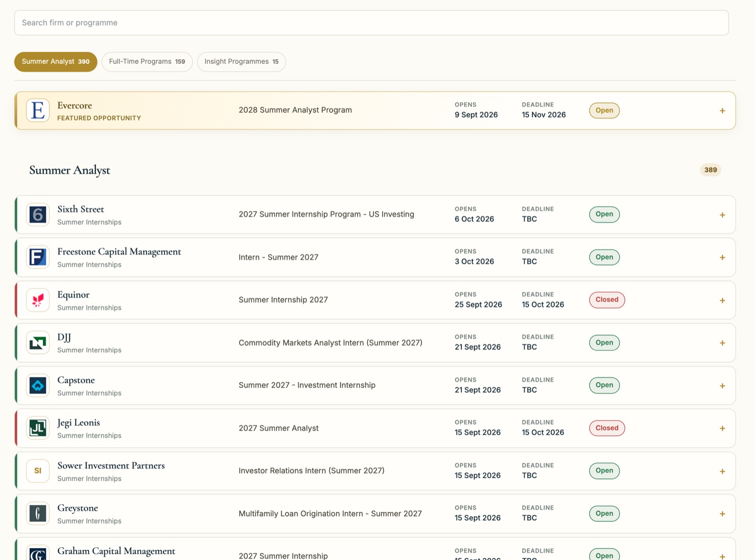Focus the Search firm or programme field
The image size is (755, 560).
(371, 23)
